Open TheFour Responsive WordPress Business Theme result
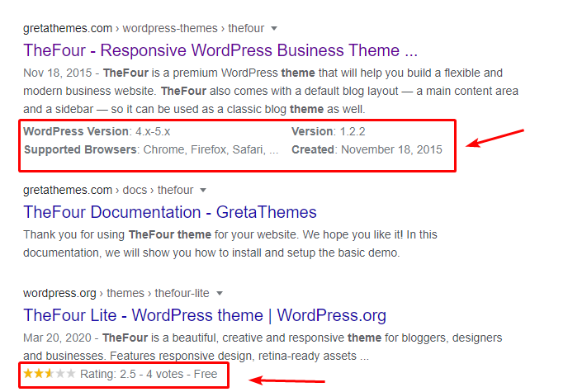 tap(220, 50)
